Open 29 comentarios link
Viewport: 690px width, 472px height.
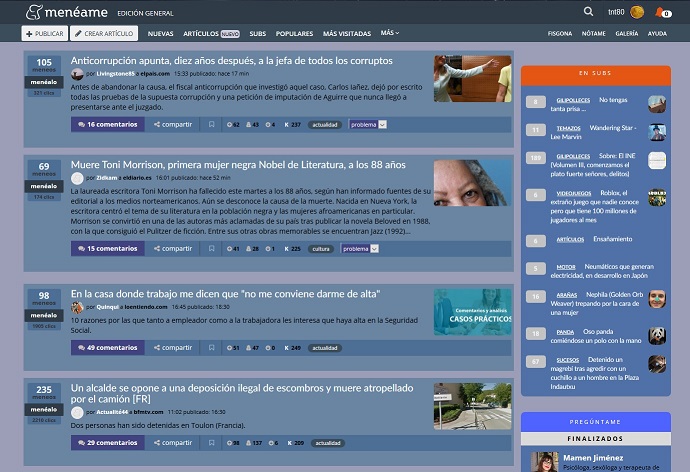[x=108, y=443]
